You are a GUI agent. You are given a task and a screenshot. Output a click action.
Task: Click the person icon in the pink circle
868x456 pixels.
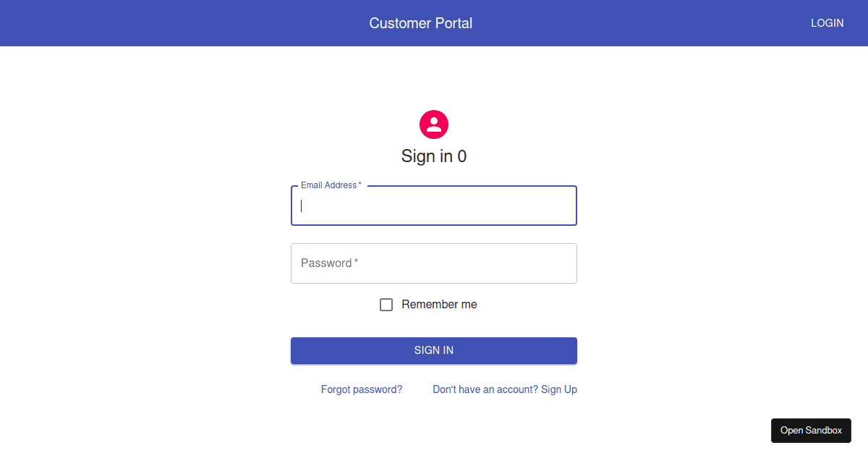[x=433, y=124]
